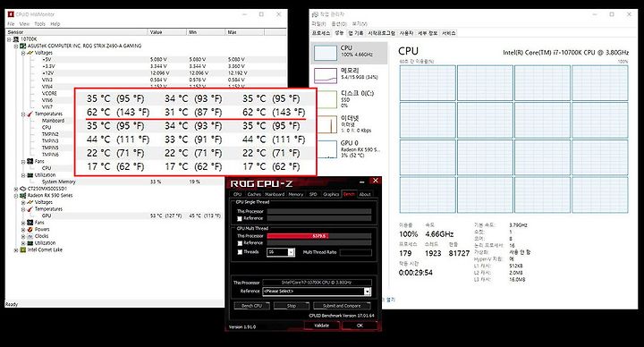The image size is (644, 347).
Task: Collapse the Voltages node under ASUSTeK
Action: coord(23,53)
